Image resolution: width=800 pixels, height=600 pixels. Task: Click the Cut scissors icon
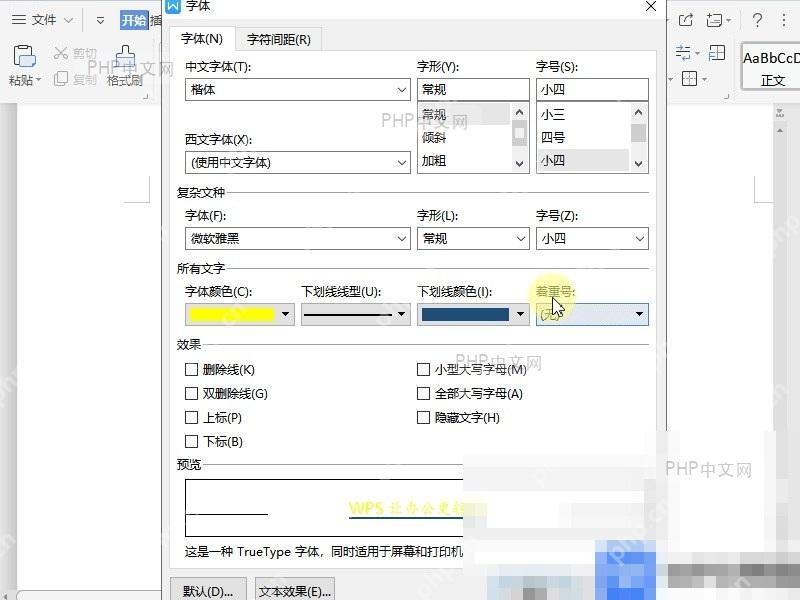[61, 53]
